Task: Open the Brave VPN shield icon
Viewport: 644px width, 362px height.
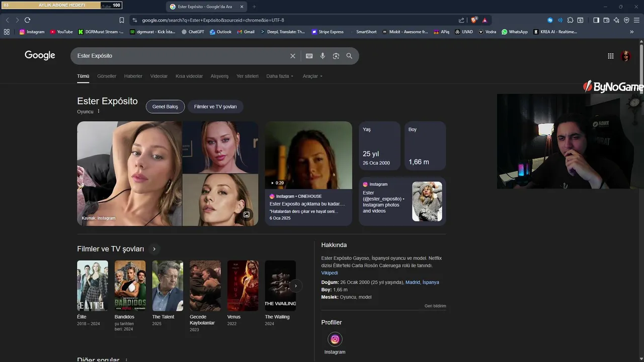Action: point(626,20)
